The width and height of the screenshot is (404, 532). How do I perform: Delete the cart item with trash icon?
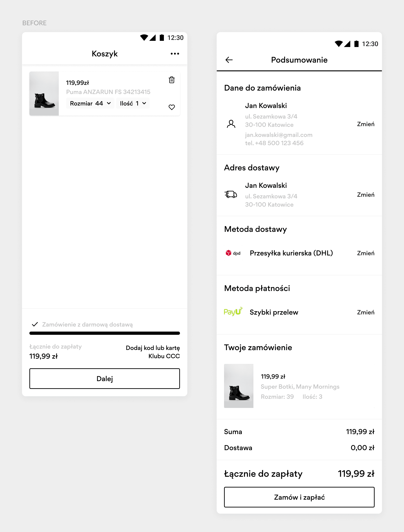pyautogui.click(x=172, y=80)
